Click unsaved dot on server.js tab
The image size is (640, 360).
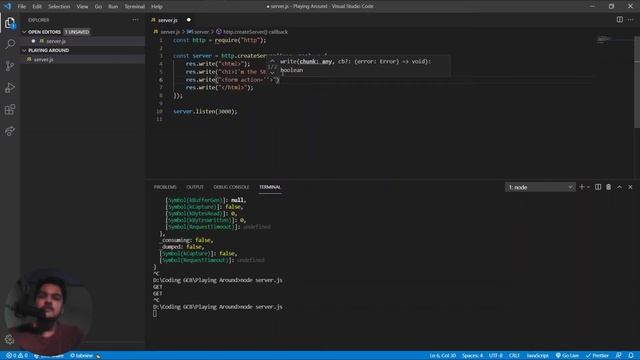[x=189, y=20]
